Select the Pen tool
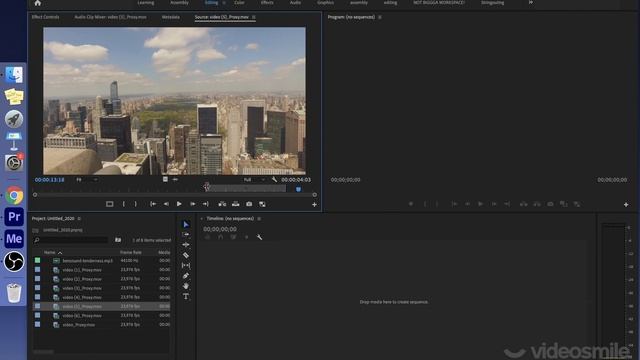This screenshot has height=360, width=640. (x=186, y=276)
